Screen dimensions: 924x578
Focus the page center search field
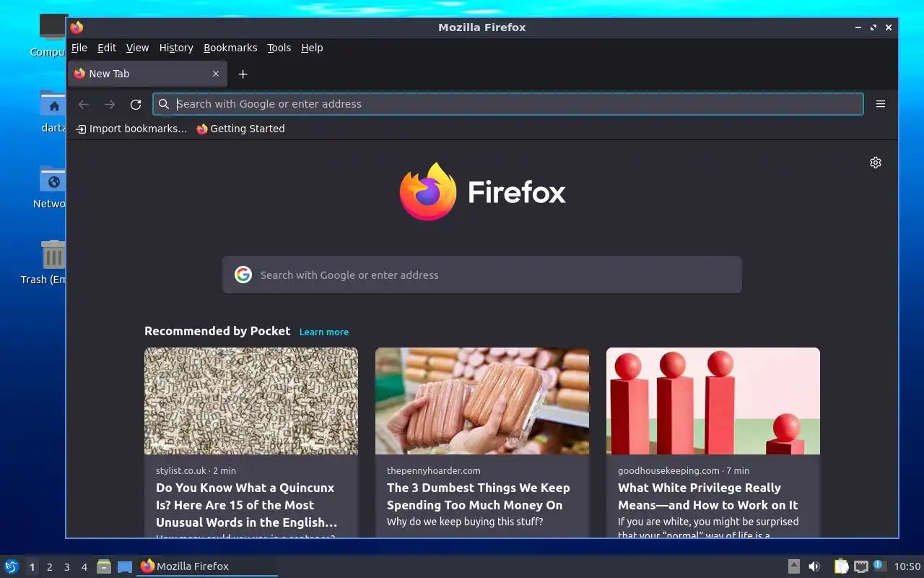tap(482, 275)
